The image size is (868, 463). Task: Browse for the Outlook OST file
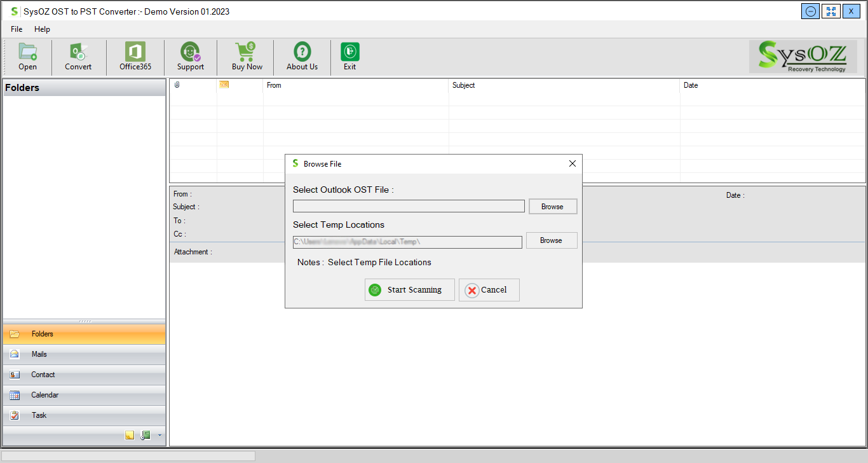[x=552, y=207]
